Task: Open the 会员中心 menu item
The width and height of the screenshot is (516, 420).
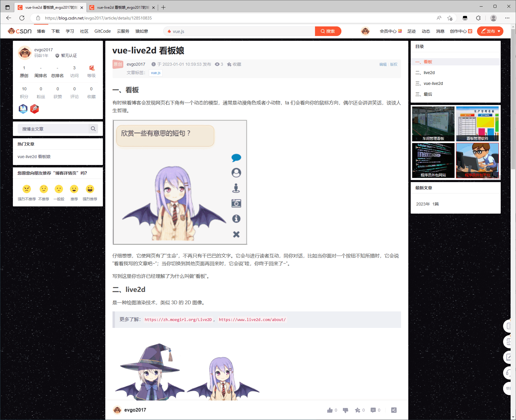Action: pyautogui.click(x=391, y=31)
